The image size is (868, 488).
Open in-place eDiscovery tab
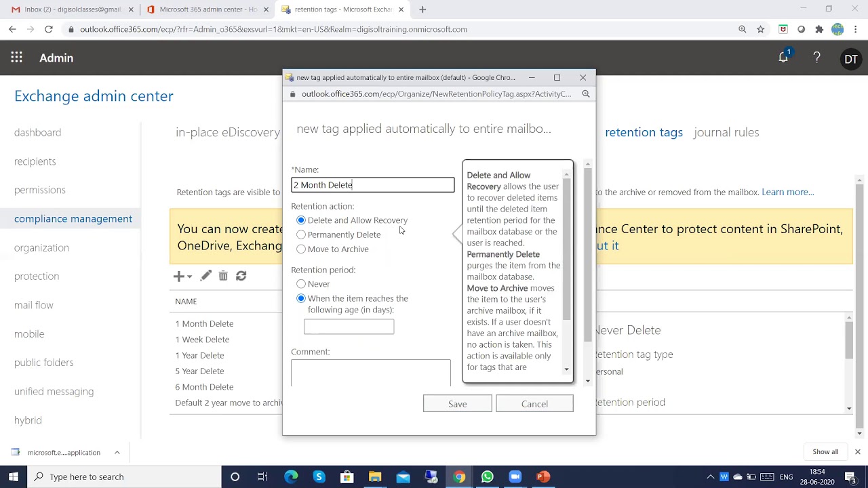228,132
